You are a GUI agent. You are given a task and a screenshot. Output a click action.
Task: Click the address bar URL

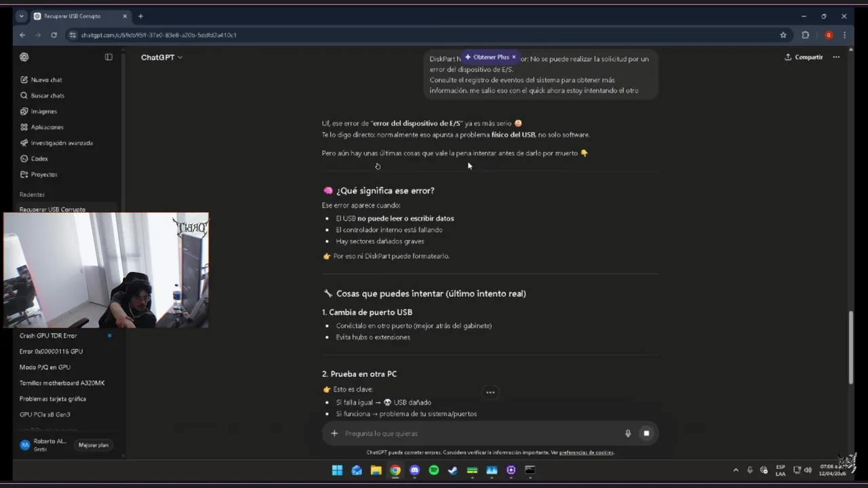pos(159,35)
